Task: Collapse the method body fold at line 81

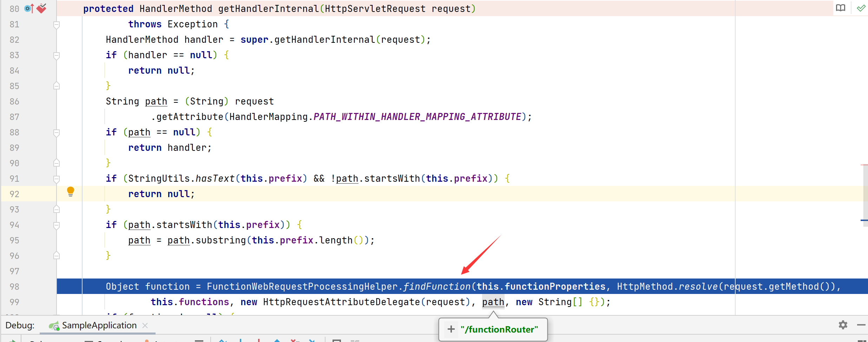Action: [x=57, y=25]
